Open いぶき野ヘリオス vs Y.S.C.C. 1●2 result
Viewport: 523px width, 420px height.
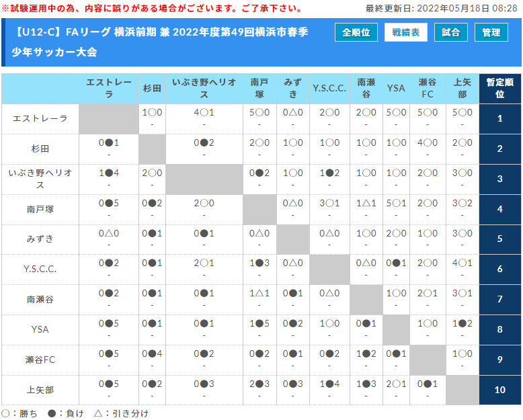pyautogui.click(x=329, y=173)
